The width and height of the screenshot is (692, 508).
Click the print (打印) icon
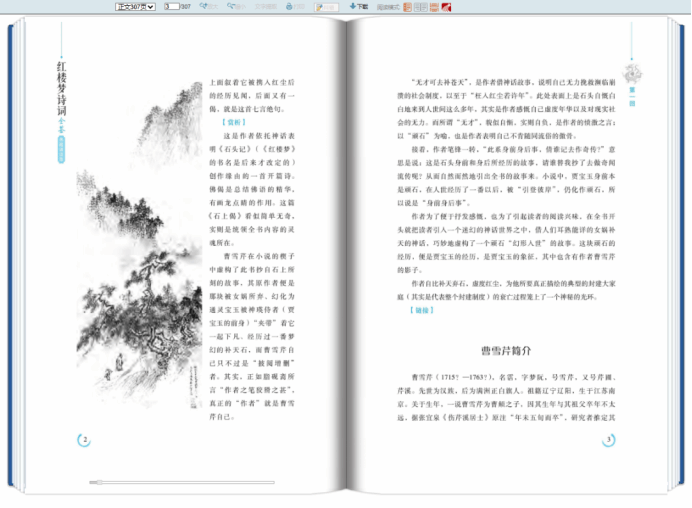click(x=289, y=6)
